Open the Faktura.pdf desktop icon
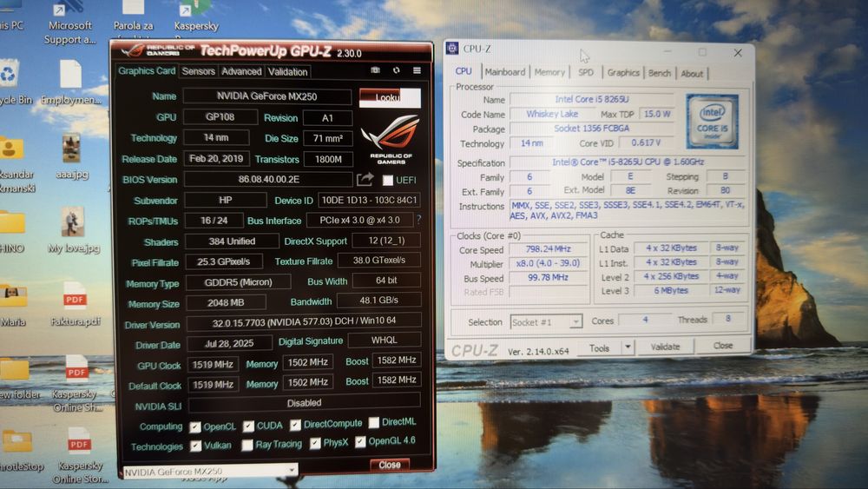 (x=75, y=303)
